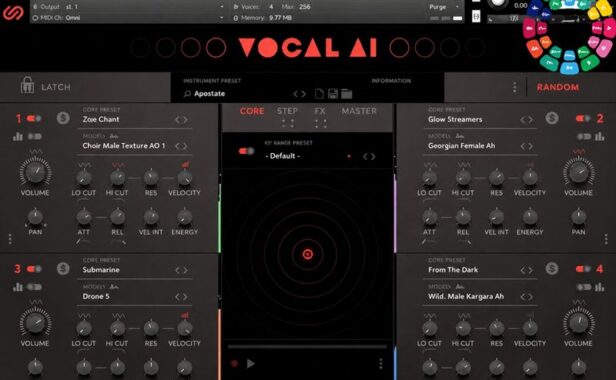The image size is (616, 380).
Task: Click layer 1 VOLUME knob
Action: click(35, 172)
